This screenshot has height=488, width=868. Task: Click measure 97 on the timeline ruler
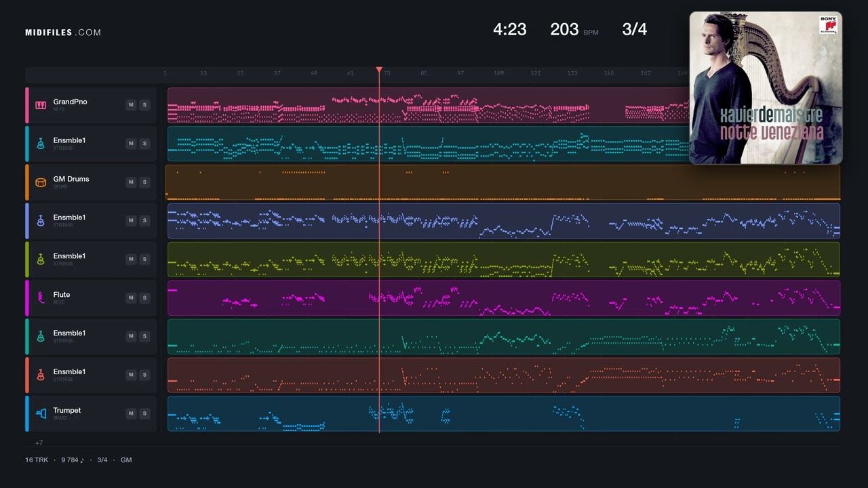[460, 73]
